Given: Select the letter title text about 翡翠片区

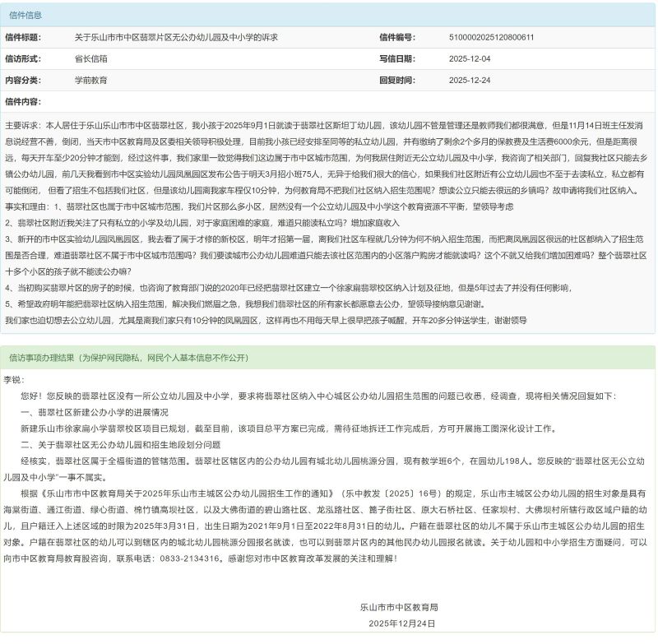Looking at the screenshot, I should pos(176,38).
